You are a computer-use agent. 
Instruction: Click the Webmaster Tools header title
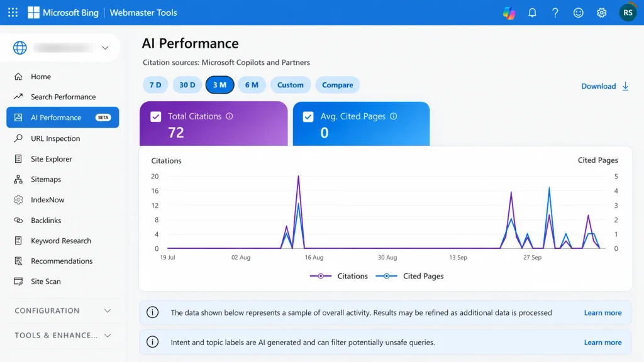click(143, 13)
